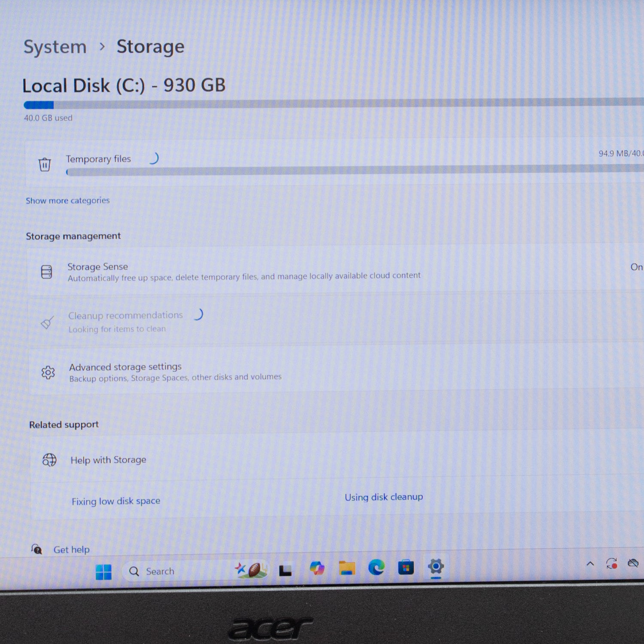Open the football widget in taskbar
The width and height of the screenshot is (644, 644).
tap(251, 570)
